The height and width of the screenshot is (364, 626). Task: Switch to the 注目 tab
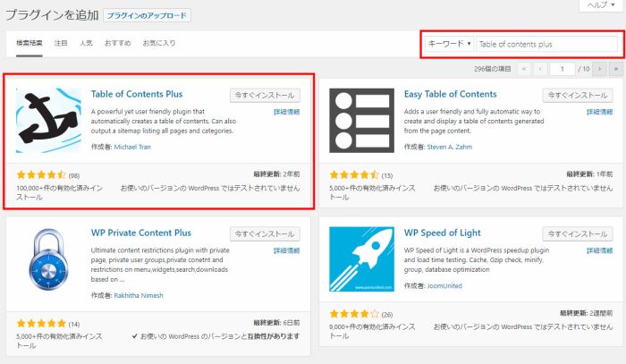tap(61, 43)
